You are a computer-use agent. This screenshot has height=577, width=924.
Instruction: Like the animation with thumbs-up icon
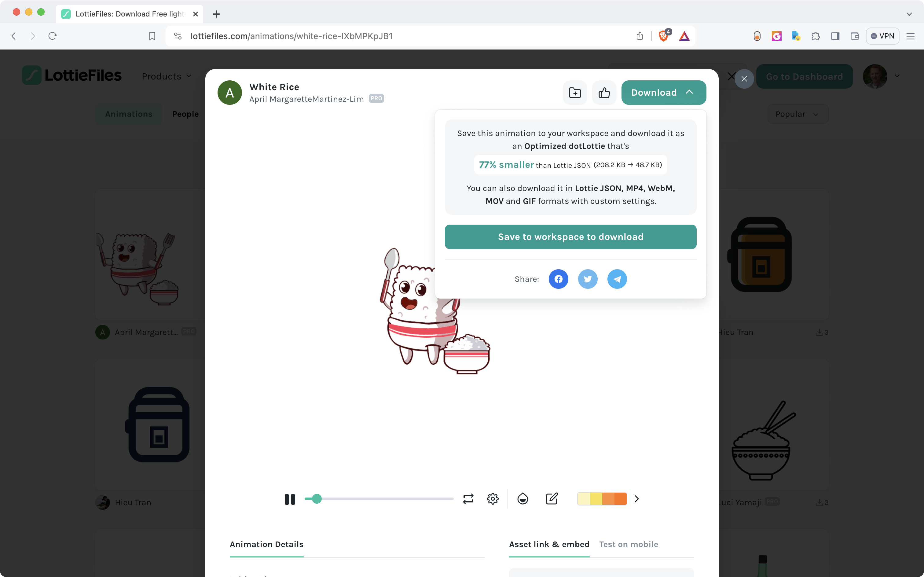click(x=604, y=93)
